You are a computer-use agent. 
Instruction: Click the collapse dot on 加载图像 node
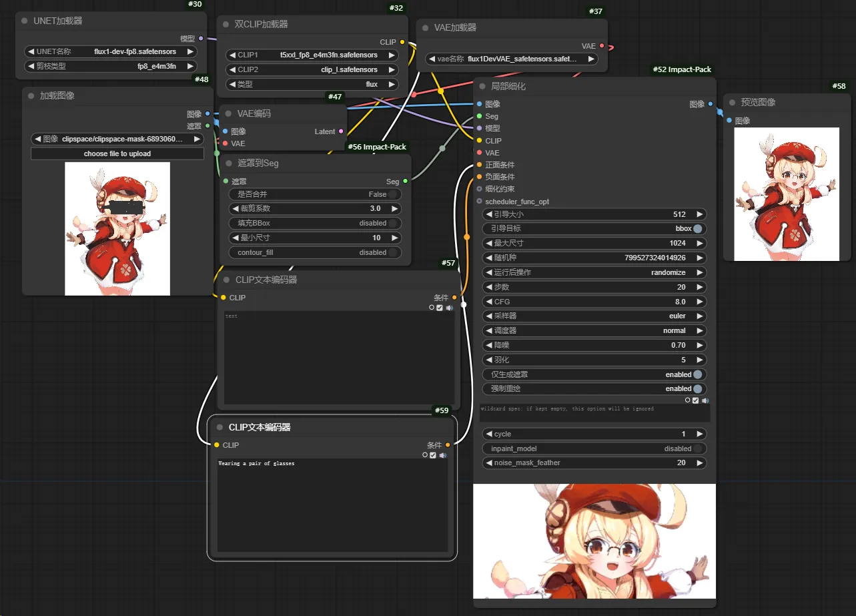point(31,96)
